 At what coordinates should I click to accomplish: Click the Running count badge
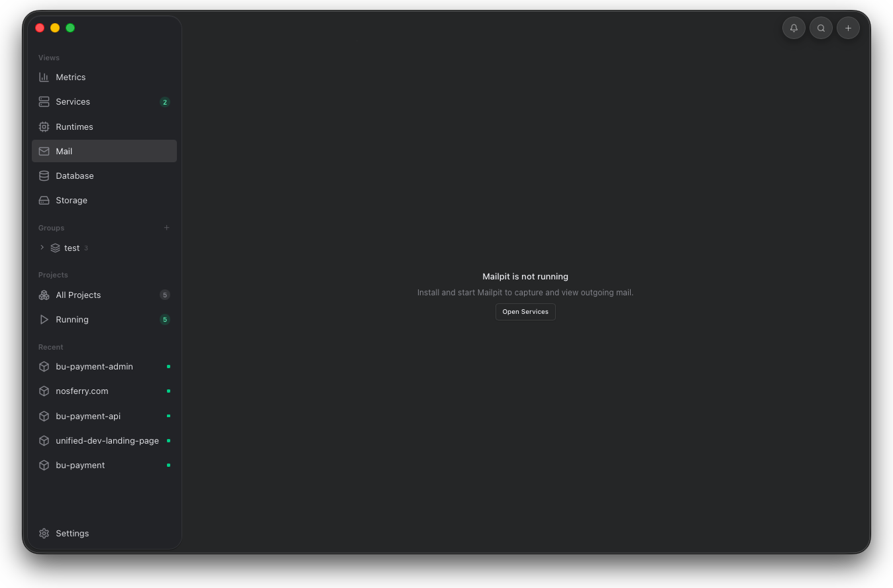click(165, 319)
